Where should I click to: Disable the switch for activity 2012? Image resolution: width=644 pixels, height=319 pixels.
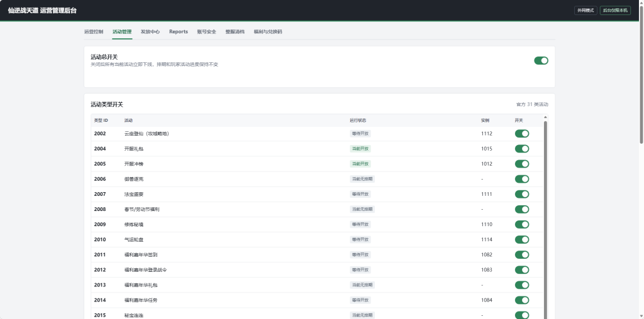(x=522, y=270)
